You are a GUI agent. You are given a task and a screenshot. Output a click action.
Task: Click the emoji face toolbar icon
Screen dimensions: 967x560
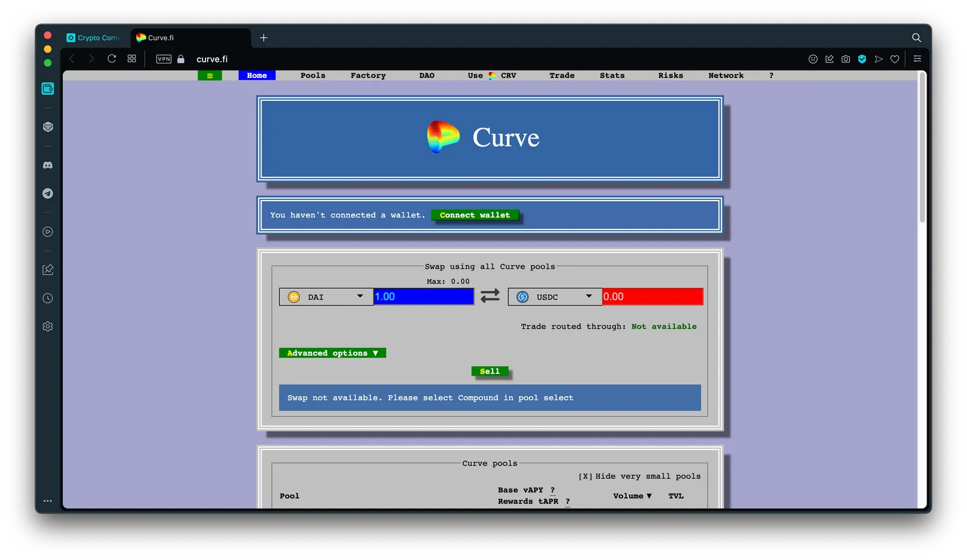813,59
